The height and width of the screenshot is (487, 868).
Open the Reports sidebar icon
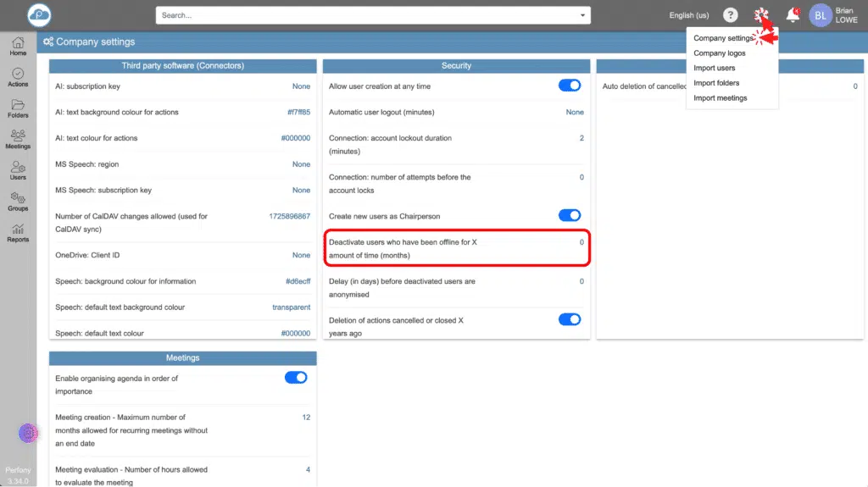18,232
